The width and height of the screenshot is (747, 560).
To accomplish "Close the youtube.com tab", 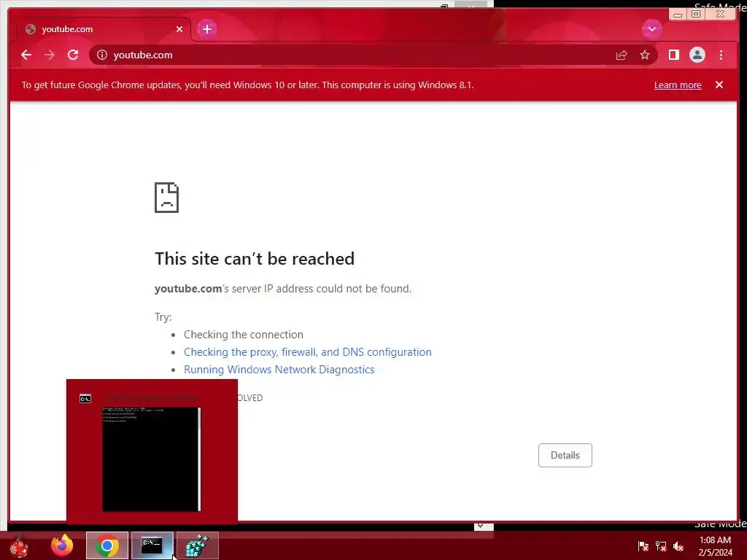I will point(179,29).
